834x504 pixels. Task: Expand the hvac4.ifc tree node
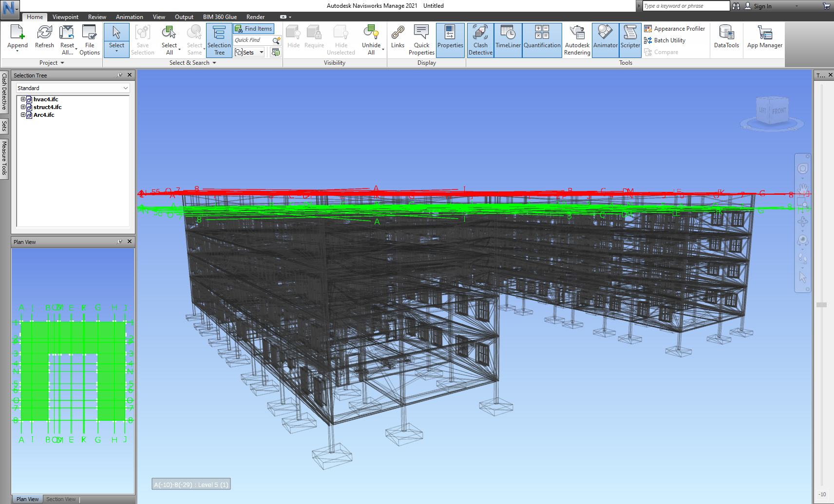coord(23,99)
